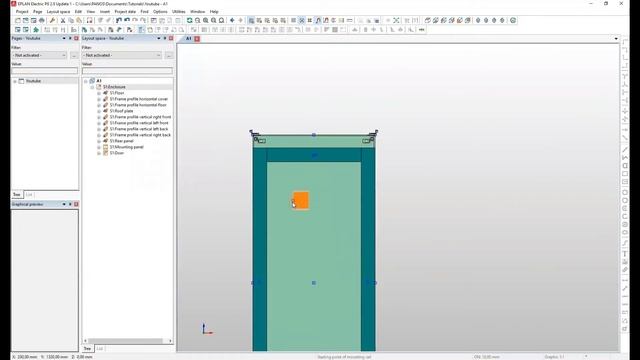
Task: Toggle pin on Layout space panel
Action: coord(165,38)
